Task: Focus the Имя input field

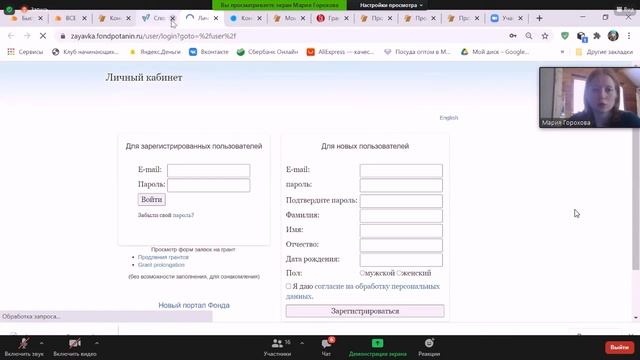Action: pos(401,230)
